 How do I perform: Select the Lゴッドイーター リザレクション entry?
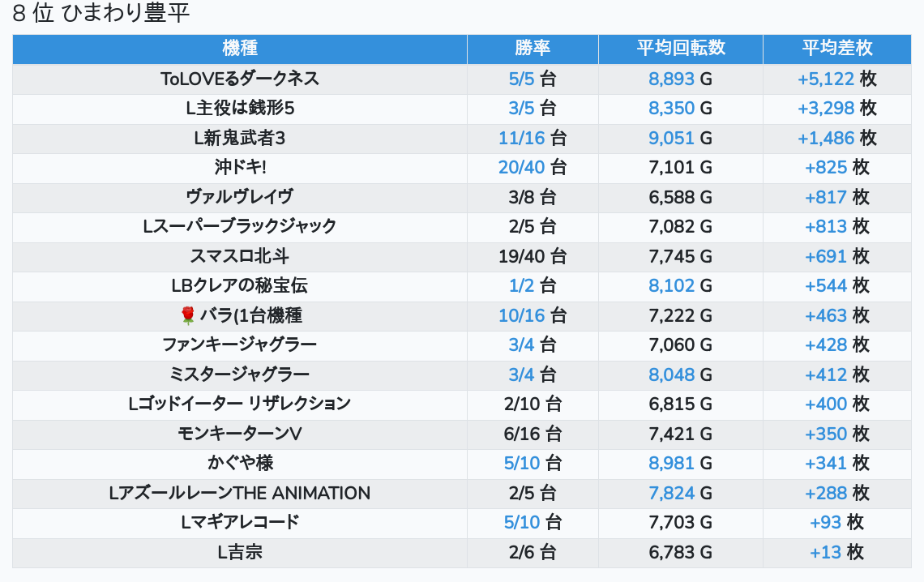click(x=240, y=404)
